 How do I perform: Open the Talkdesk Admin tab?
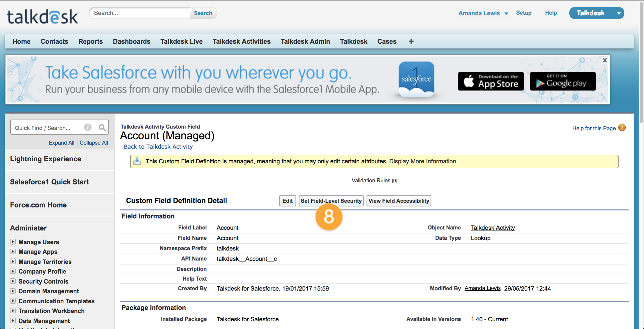point(305,41)
